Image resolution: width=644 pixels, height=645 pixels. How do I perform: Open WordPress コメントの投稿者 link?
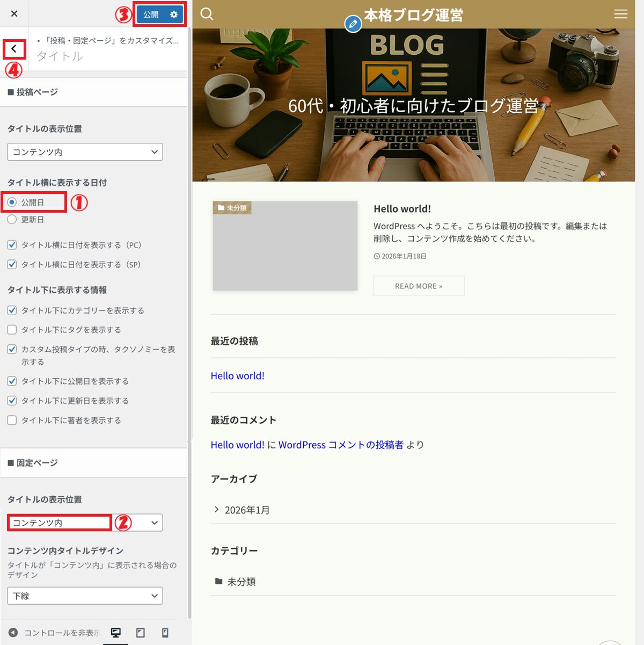coord(341,445)
